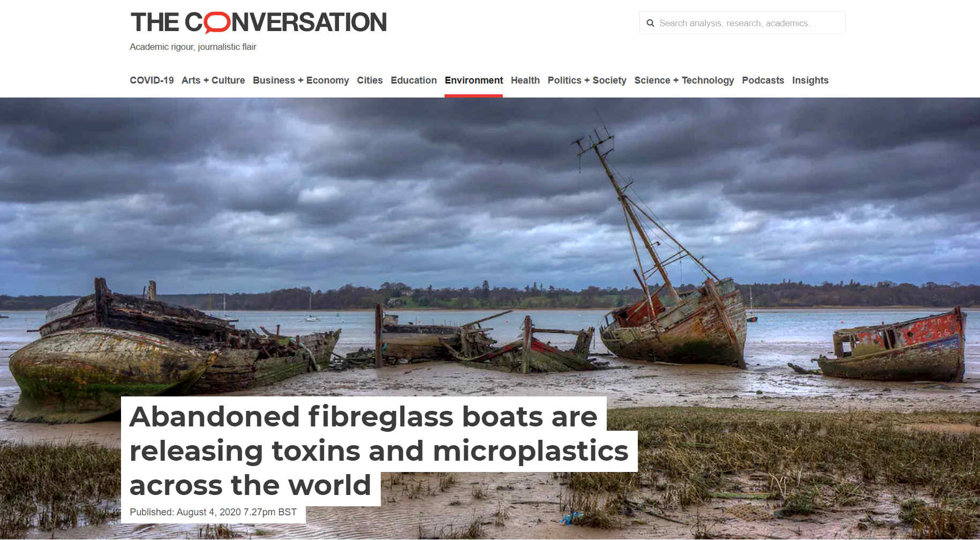980x540 pixels.
Task: Open the Podcasts page
Action: point(763,80)
